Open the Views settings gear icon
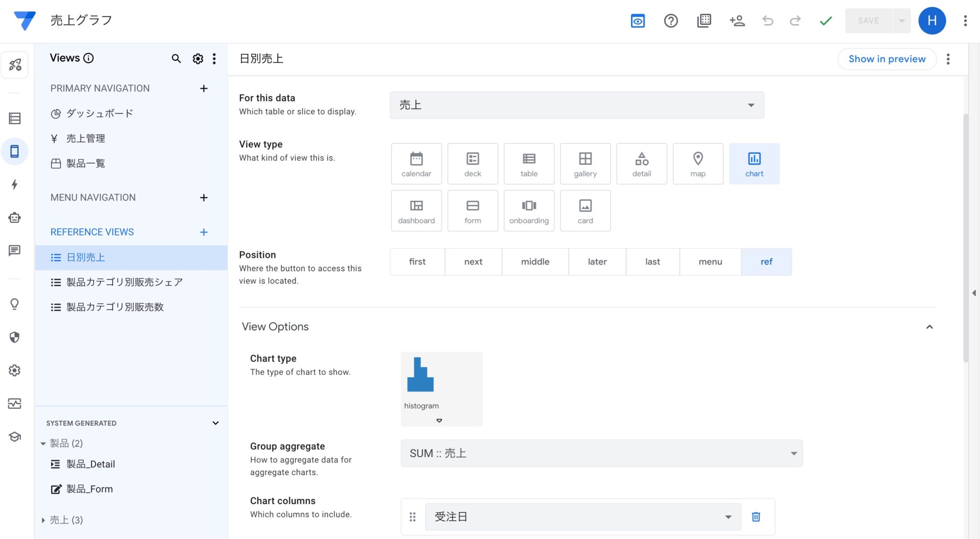Viewport: 980px width, 539px height. coord(198,58)
